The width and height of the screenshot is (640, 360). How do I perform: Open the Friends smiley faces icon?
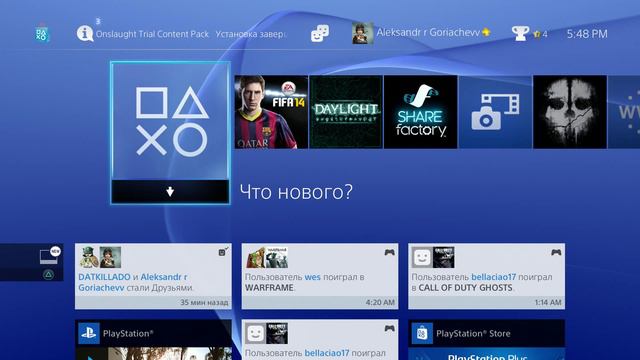320,33
